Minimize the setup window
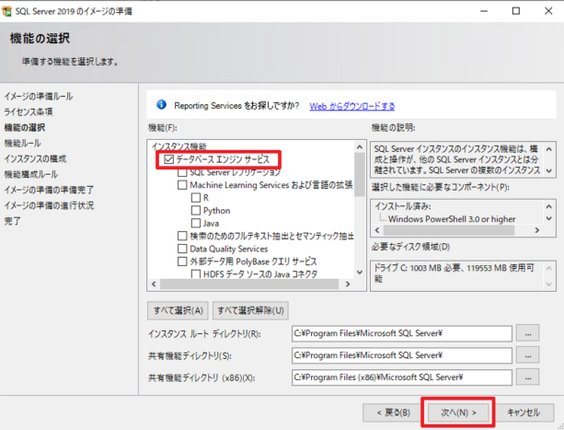 (x=484, y=11)
